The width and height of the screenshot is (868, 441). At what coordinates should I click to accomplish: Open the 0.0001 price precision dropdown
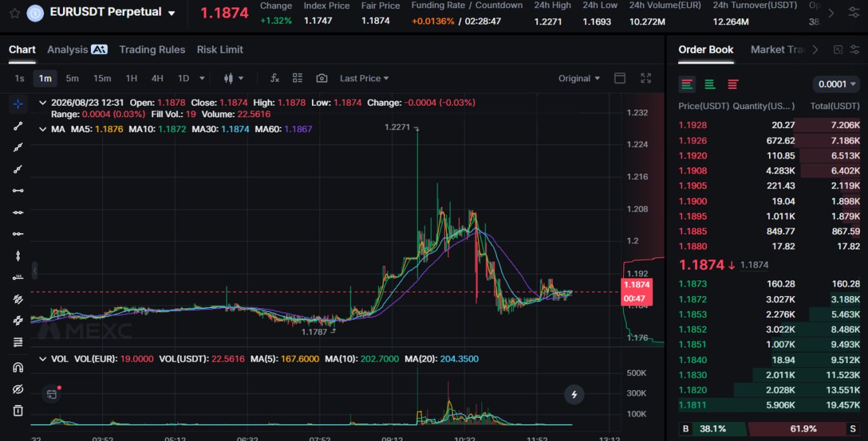(x=837, y=84)
